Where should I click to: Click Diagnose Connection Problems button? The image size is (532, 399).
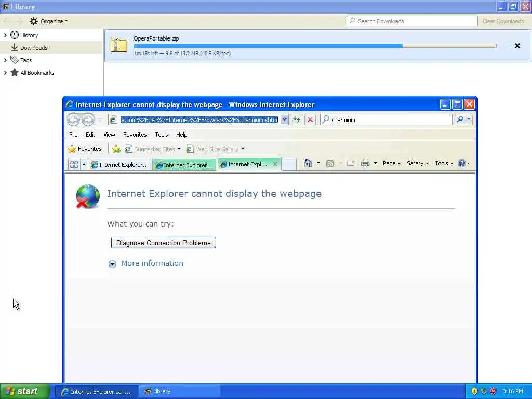tap(164, 243)
